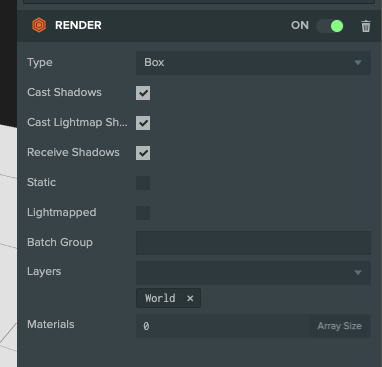Viewport: 382px width, 367px height.
Task: Delete the Render component with trash icon
Action: click(366, 26)
